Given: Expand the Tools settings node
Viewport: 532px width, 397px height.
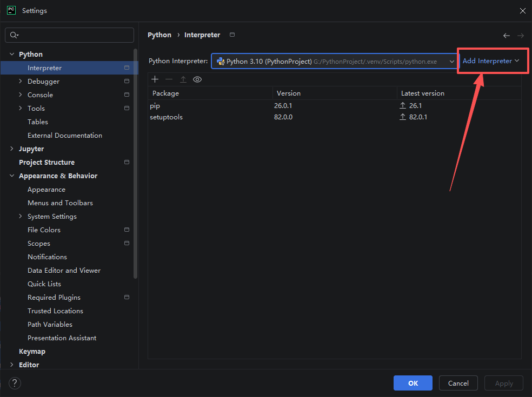Looking at the screenshot, I should (x=21, y=108).
